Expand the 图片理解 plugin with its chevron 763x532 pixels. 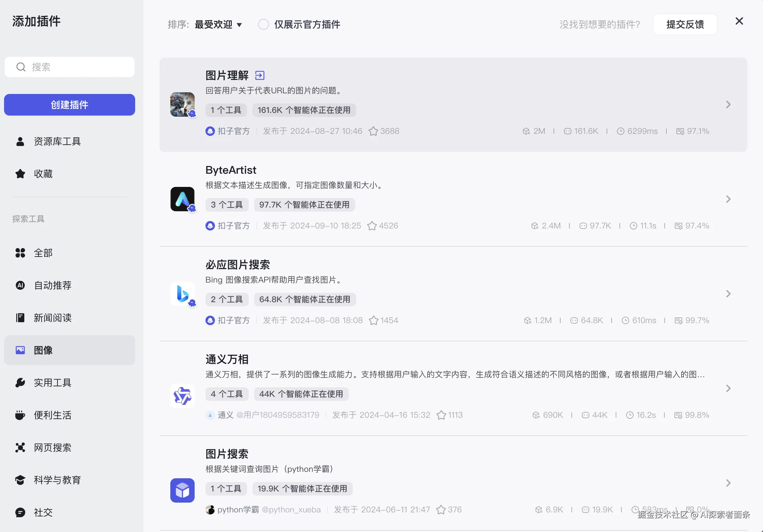(728, 104)
